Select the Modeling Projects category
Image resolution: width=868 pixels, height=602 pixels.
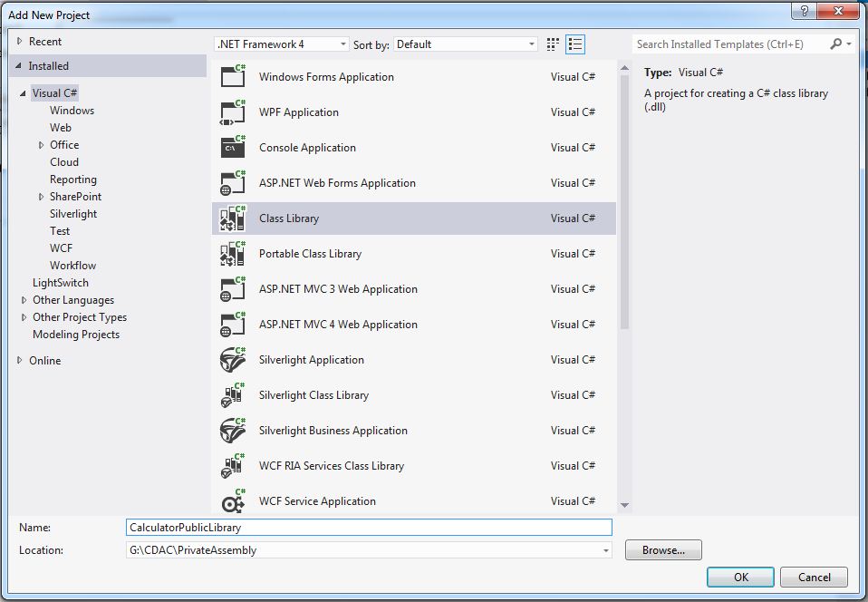pos(76,335)
